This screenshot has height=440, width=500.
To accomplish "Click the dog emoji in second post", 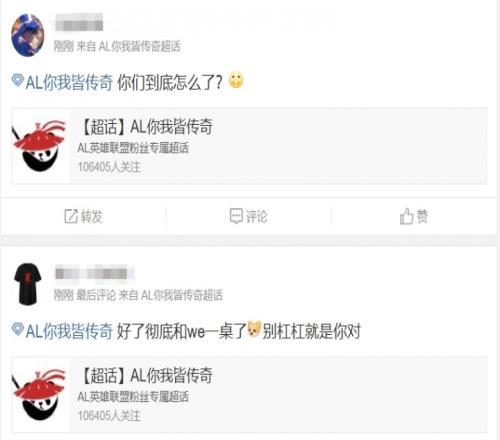I will pyautogui.click(x=253, y=329).
